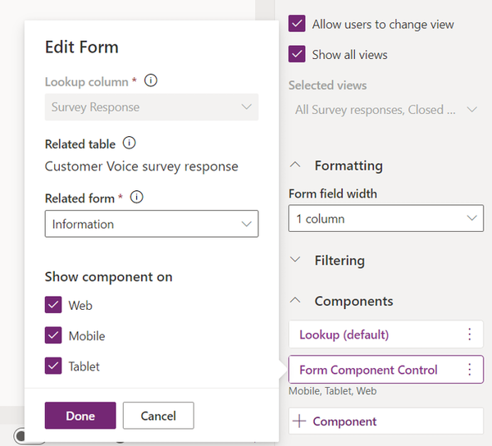Click the Cancel button
The height and width of the screenshot is (446, 492).
(158, 415)
